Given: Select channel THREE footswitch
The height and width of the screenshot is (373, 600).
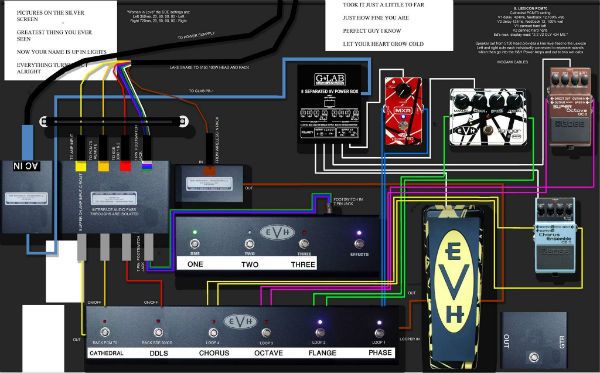Looking at the screenshot, I should tap(304, 243).
